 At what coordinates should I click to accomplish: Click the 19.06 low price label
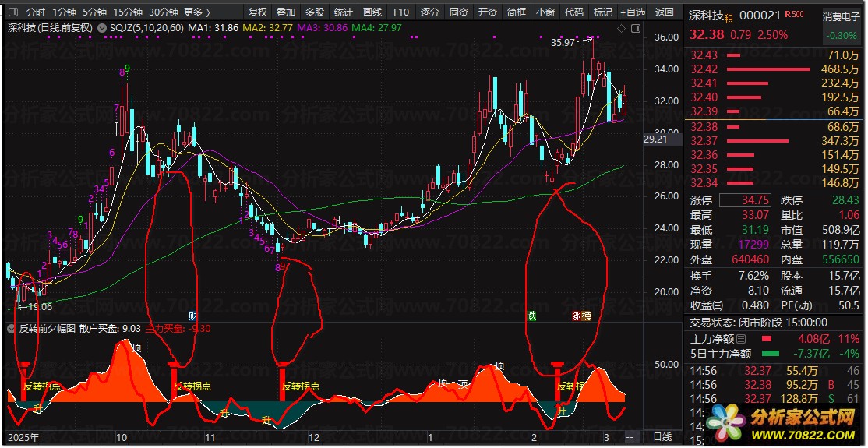click(39, 306)
